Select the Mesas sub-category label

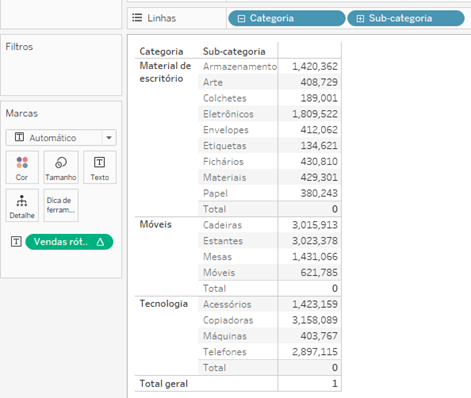[x=217, y=257]
